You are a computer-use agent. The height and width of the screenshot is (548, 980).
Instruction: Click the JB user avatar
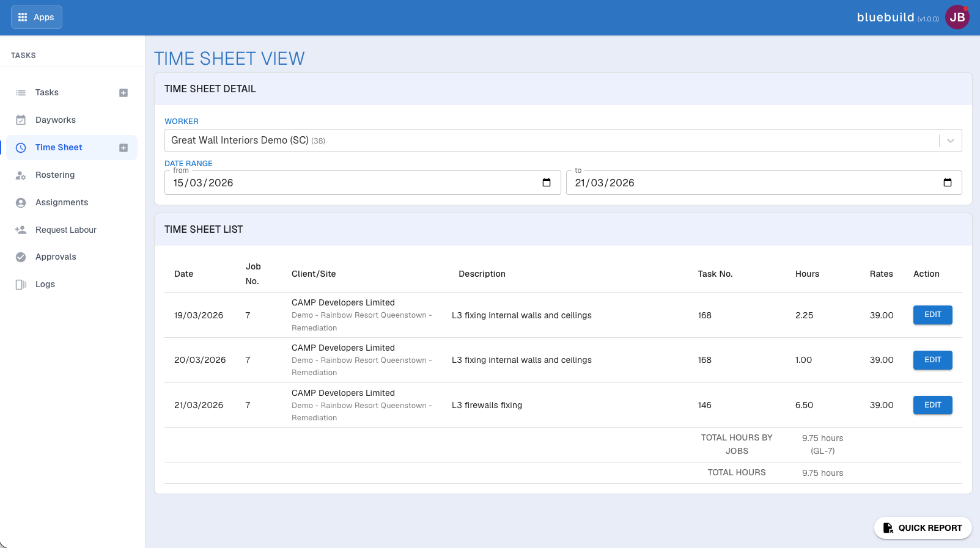coord(957,17)
